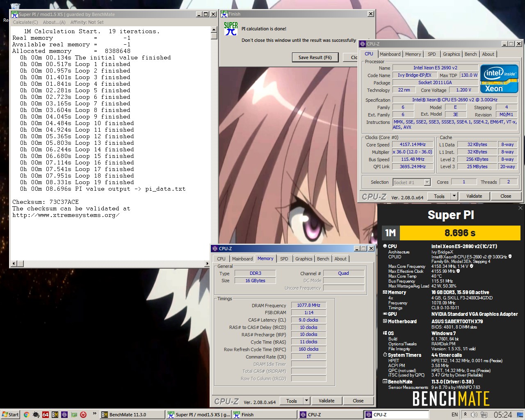This screenshot has height=420, width=525.
Task: Click Tools button in lower CPU-Z window
Action: [x=292, y=401]
